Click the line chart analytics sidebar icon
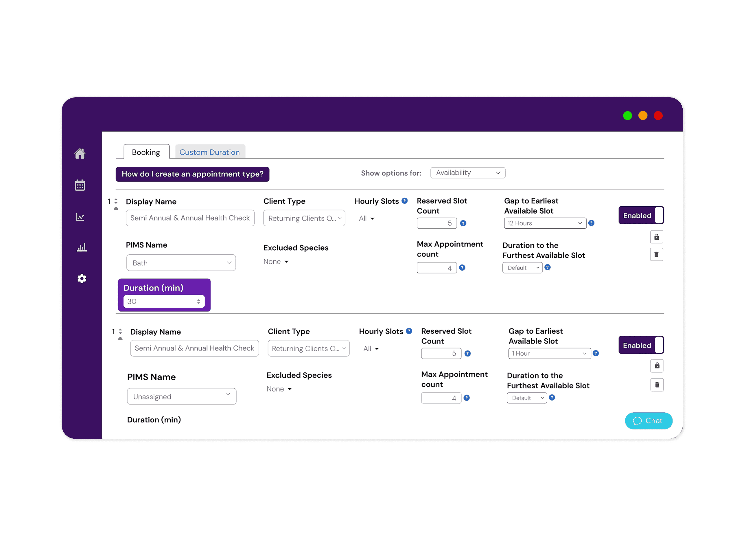Image resolution: width=746 pixels, height=560 pixels. [x=80, y=217]
